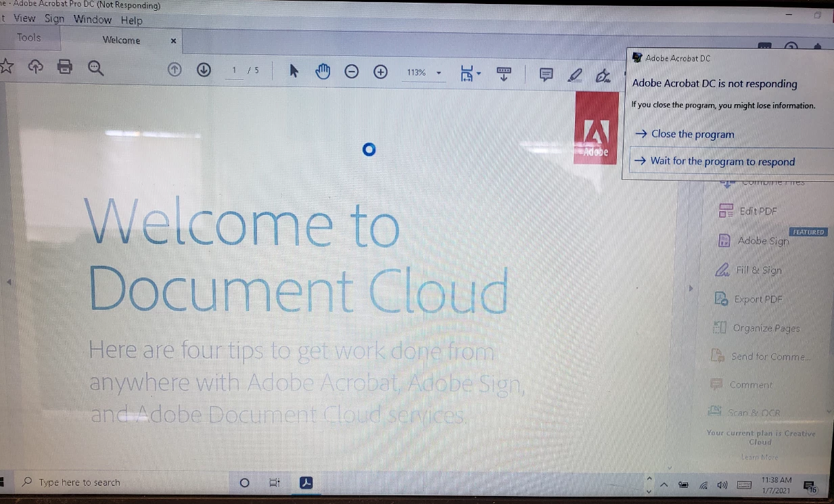Open the Fill & Sign tool
The width and height of the screenshot is (834, 504).
758,270
